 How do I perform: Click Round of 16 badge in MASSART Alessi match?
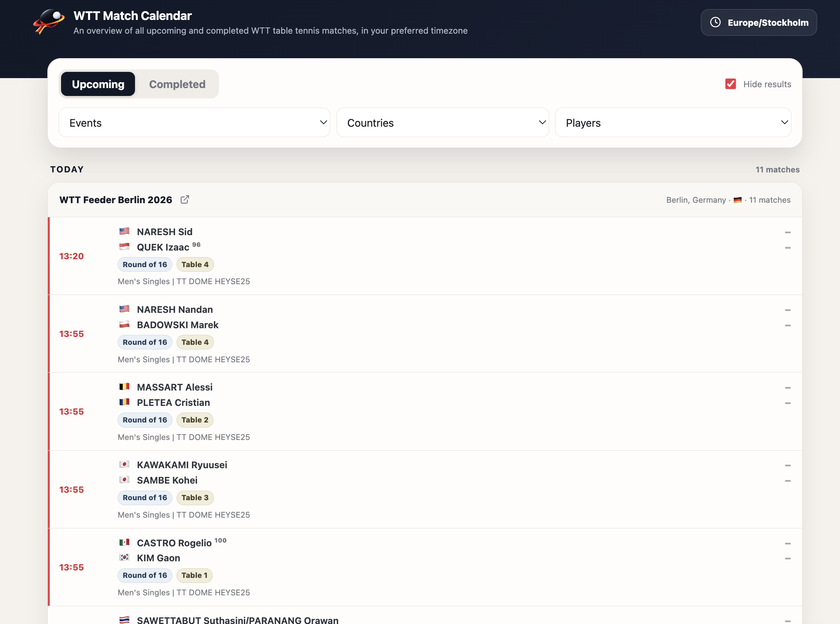(145, 420)
